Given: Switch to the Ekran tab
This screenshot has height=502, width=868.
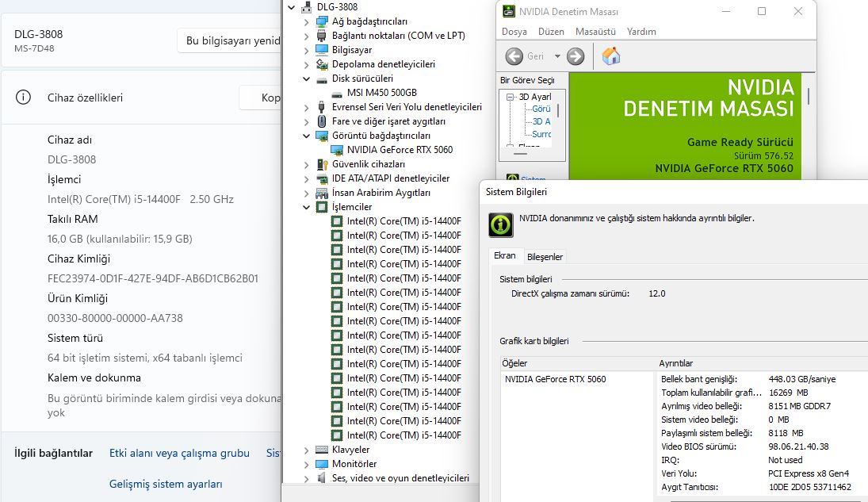Looking at the screenshot, I should click(505, 255).
